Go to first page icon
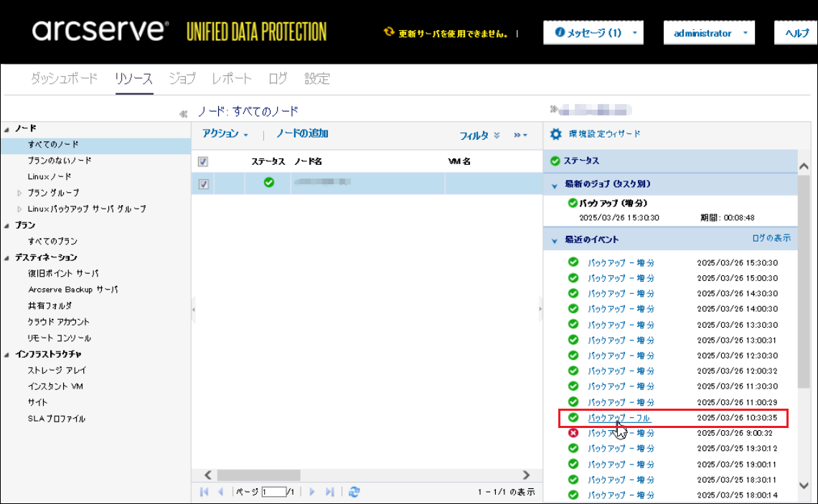The width and height of the screenshot is (818, 504). pos(204,492)
